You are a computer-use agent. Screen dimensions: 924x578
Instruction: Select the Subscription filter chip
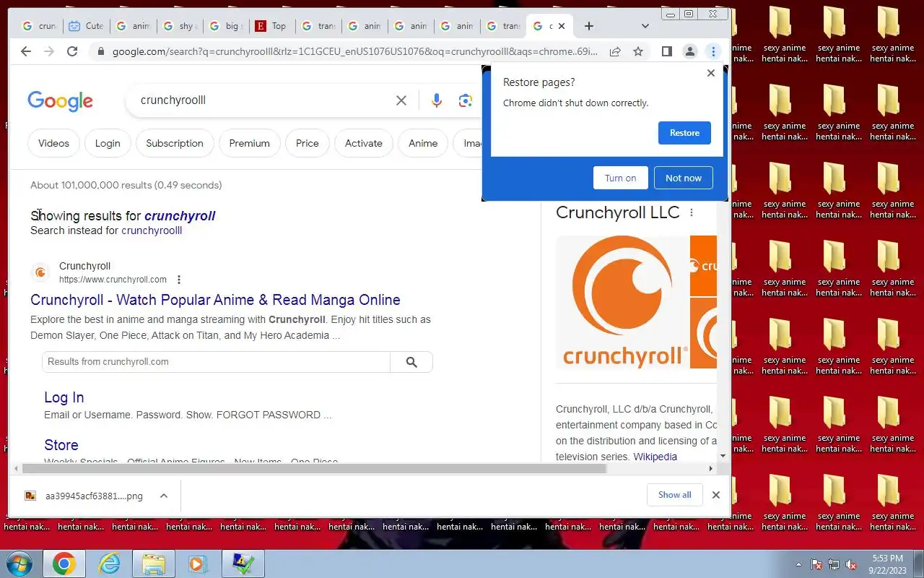[175, 143]
